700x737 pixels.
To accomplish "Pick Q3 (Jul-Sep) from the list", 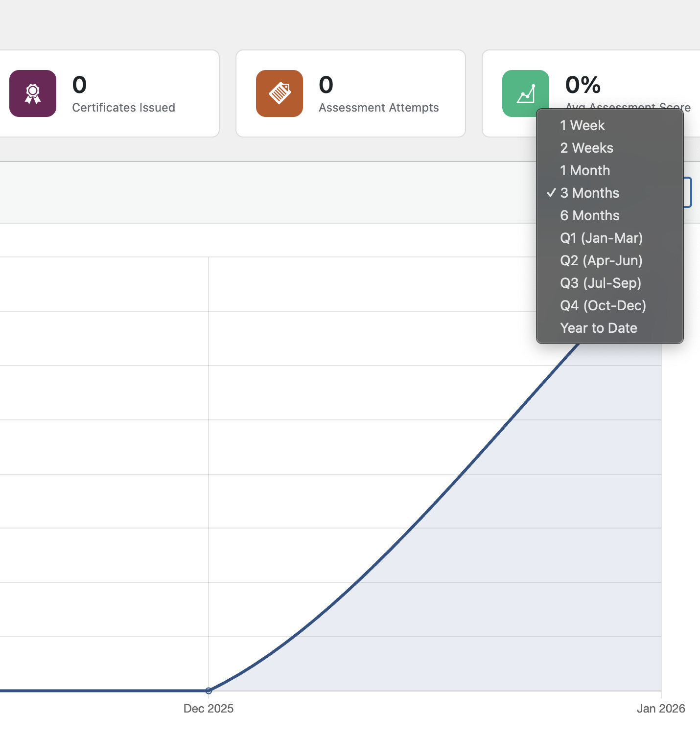I will (x=601, y=283).
